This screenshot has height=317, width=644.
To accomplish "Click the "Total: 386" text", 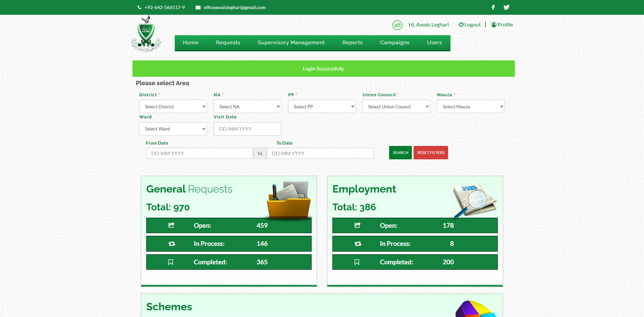I will coord(354,207).
